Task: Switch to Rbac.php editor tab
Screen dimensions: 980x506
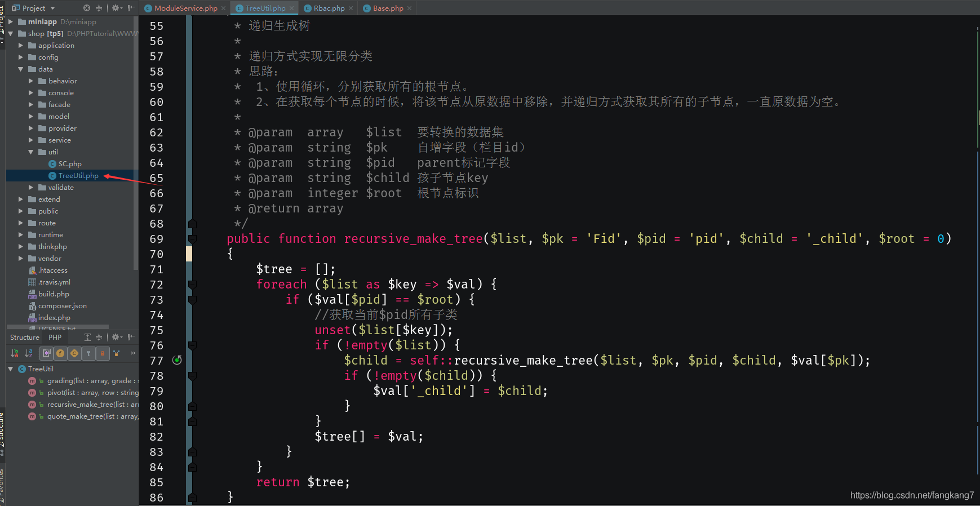Action: pos(329,8)
